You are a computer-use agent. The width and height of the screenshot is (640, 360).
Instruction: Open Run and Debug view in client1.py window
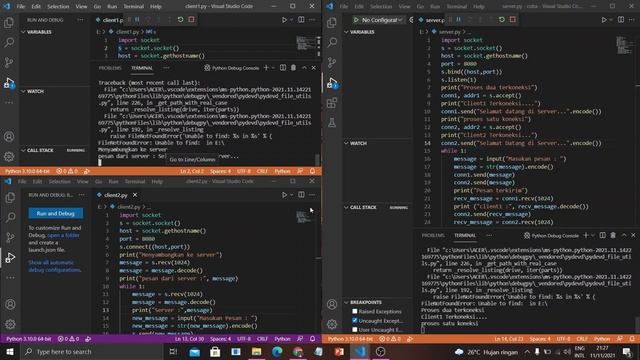click(9, 82)
